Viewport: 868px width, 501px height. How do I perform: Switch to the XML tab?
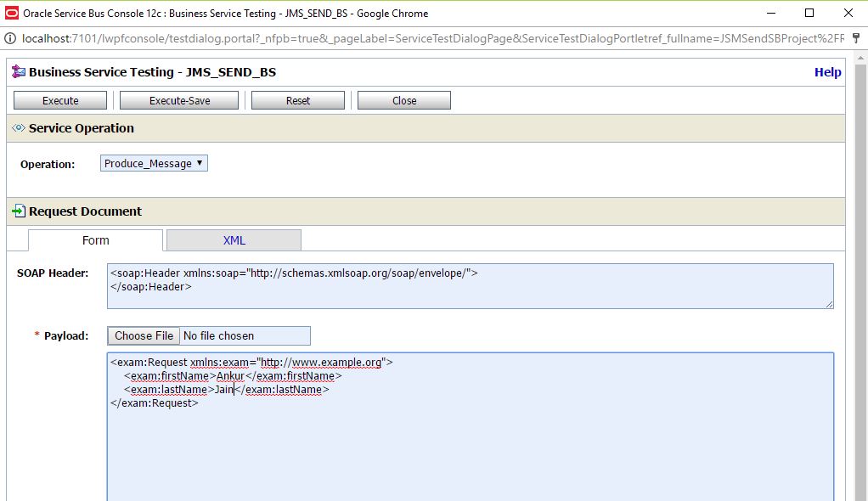pyautogui.click(x=234, y=240)
